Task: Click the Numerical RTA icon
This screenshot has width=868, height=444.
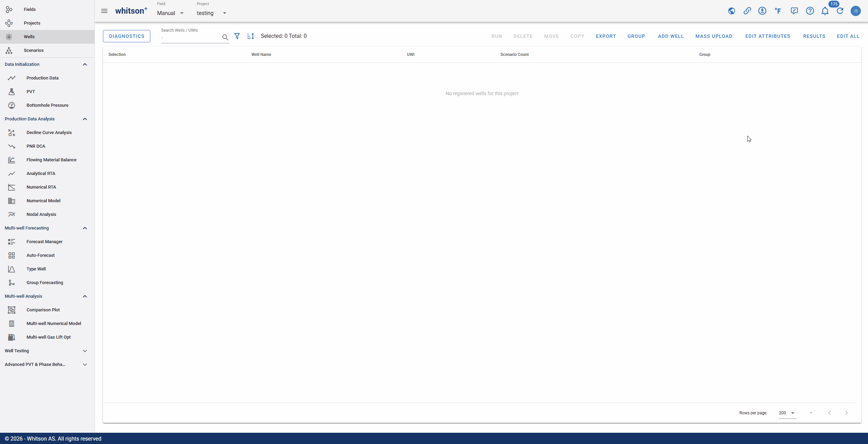Action: point(12,187)
